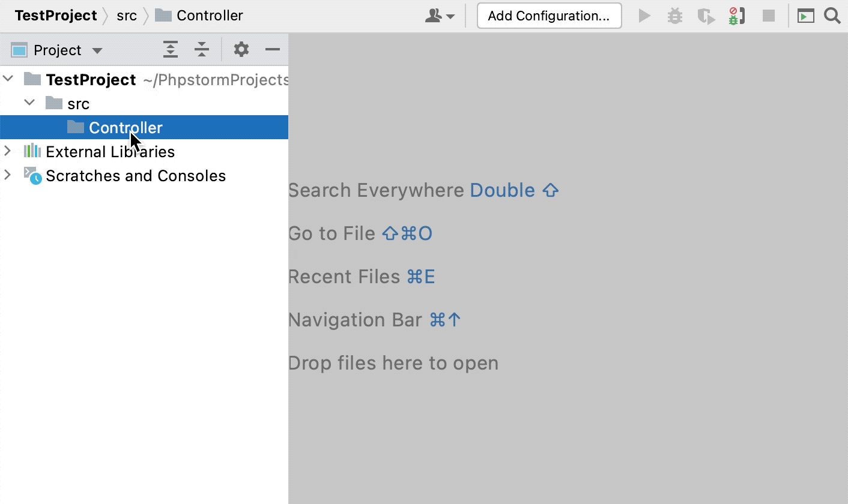The height and width of the screenshot is (504, 848).
Task: Click the Add Configuration button
Action: coord(548,16)
